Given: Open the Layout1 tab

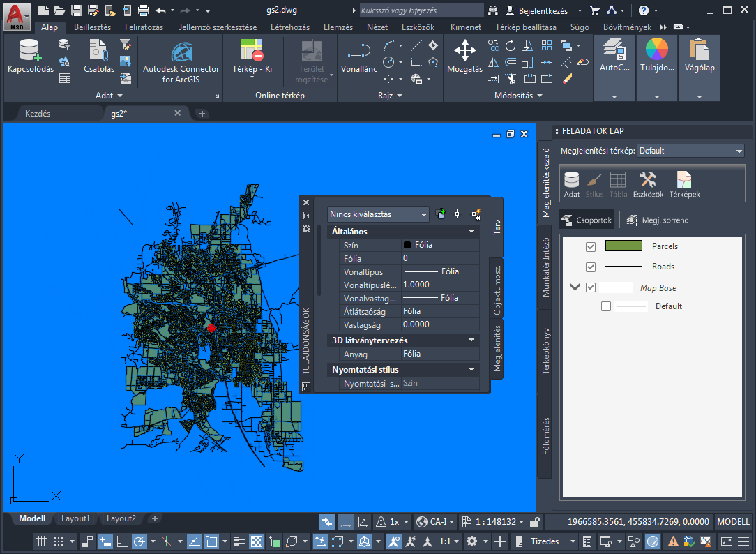Looking at the screenshot, I should 76,518.
